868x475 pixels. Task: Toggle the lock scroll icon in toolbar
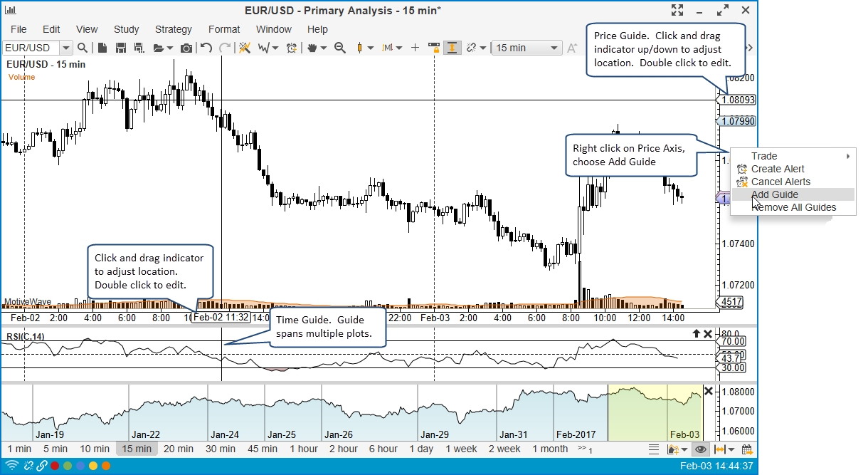tap(434, 48)
